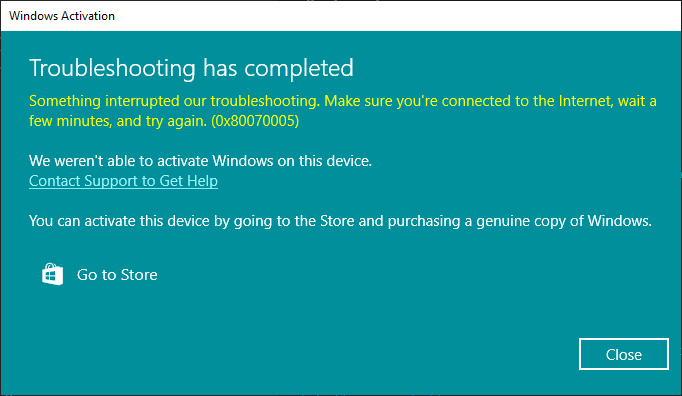Click the phrase genuine copy of Windows

pyautogui.click(x=564, y=221)
